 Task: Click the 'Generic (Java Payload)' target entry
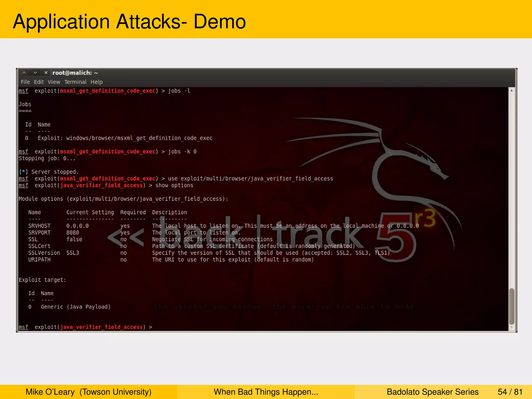coord(76,307)
